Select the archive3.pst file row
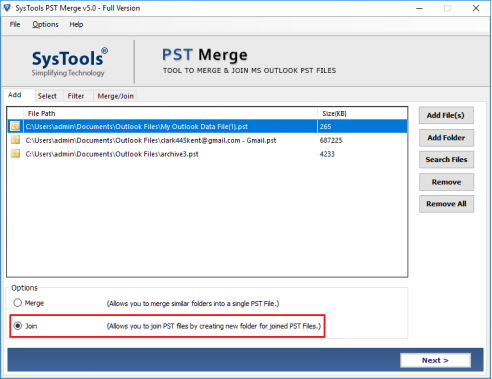This screenshot has height=379, width=492. click(x=207, y=154)
